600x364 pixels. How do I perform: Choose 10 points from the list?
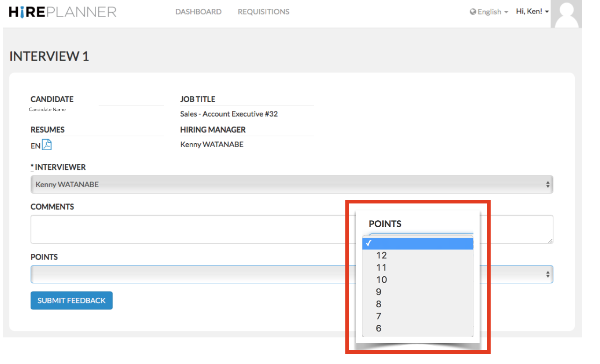tap(381, 280)
